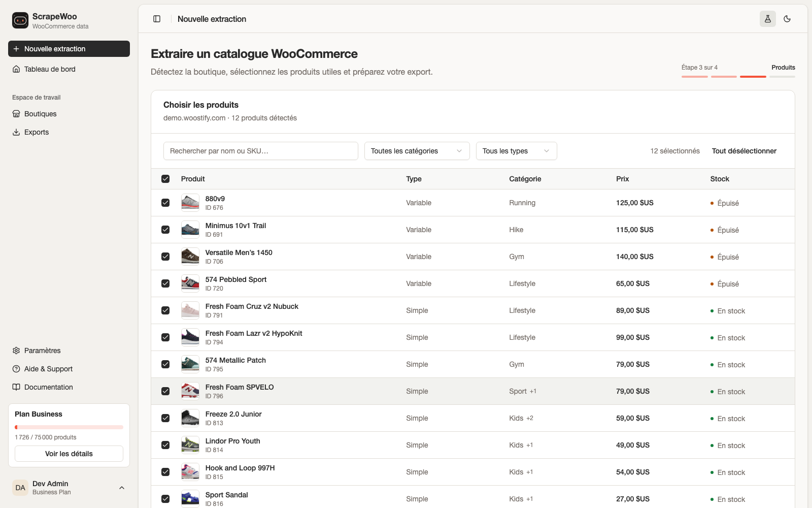
Task: Toggle the sidebar panel icon
Action: [x=157, y=19]
